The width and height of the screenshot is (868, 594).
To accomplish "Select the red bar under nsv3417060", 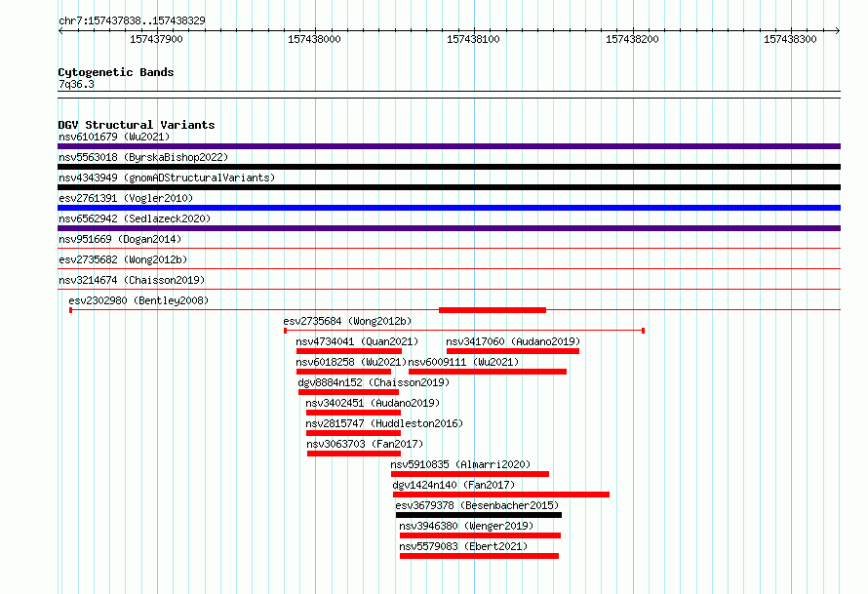I will (x=513, y=351).
